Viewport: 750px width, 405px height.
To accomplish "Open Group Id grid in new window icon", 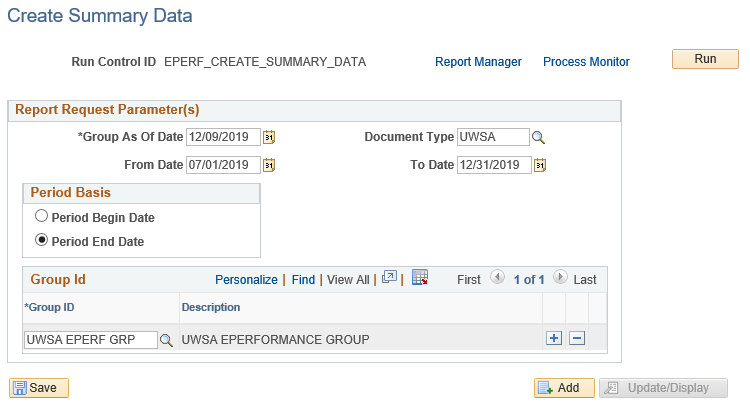I will click(389, 277).
